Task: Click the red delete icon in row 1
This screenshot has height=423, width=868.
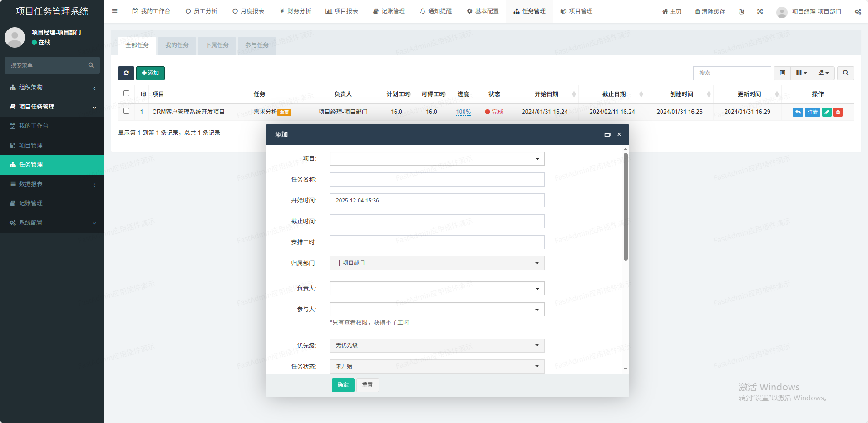Action: pos(838,112)
